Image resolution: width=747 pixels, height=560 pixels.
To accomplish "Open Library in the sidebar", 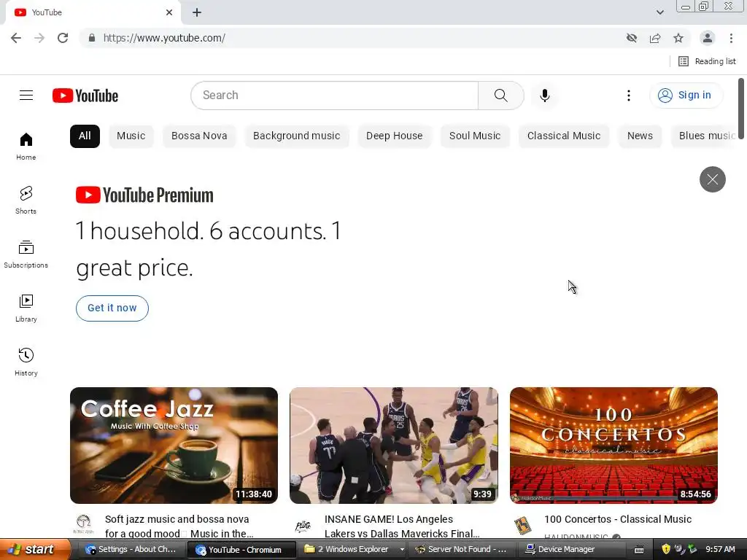I will click(26, 308).
